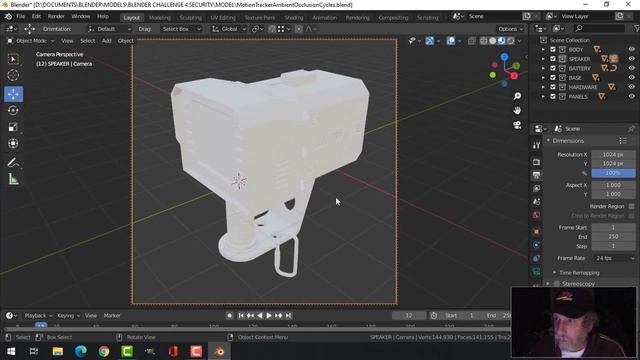
Task: Switch to the Animation workspace tab
Action: (324, 18)
